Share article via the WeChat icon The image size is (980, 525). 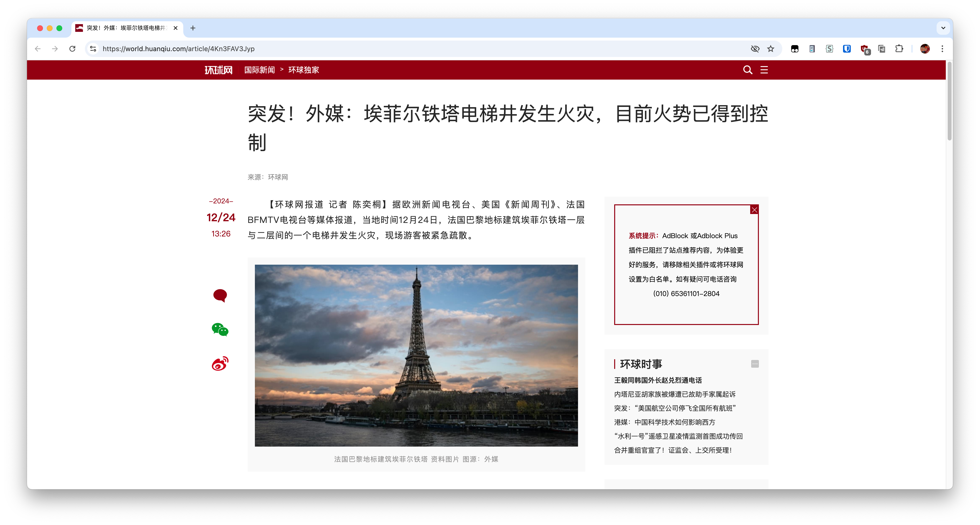coord(220,330)
